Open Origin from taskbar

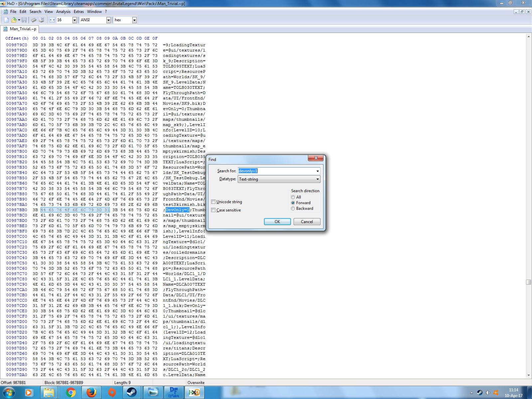(x=112, y=393)
